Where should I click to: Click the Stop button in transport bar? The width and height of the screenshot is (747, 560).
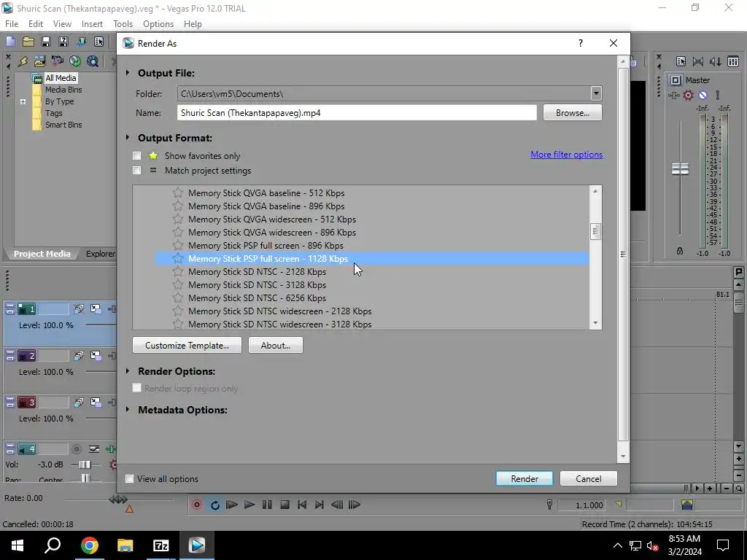285,505
